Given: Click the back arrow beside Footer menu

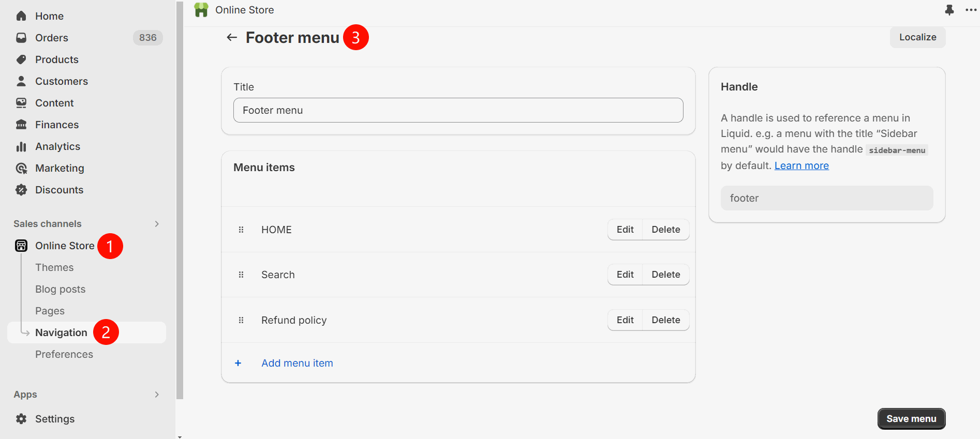Looking at the screenshot, I should [x=232, y=37].
